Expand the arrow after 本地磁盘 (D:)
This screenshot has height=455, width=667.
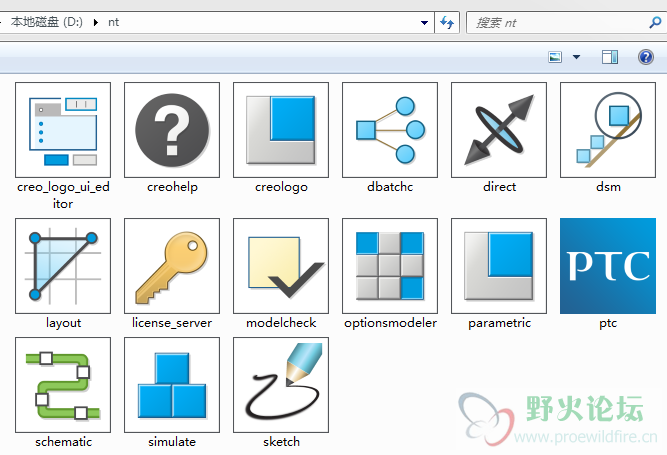click(x=96, y=22)
